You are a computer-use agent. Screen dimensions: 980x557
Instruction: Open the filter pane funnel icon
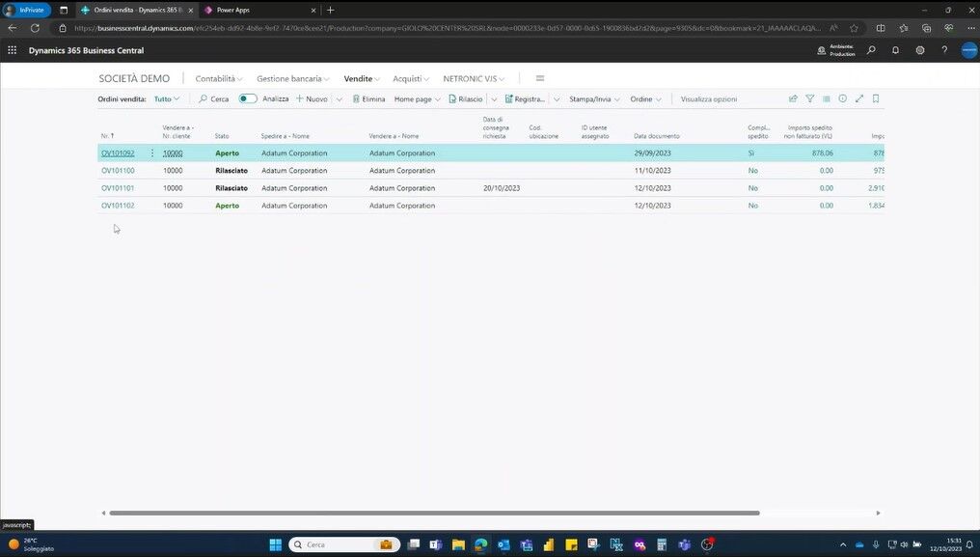[x=810, y=98]
